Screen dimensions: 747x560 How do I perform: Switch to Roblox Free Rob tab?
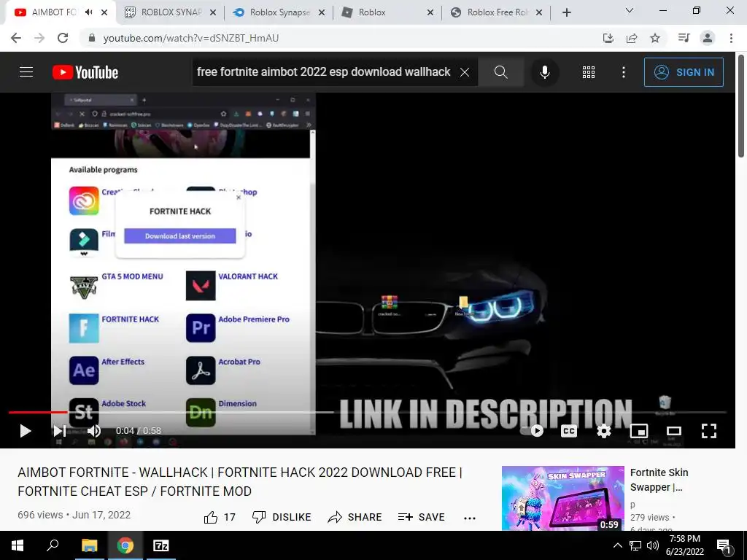pyautogui.click(x=496, y=12)
